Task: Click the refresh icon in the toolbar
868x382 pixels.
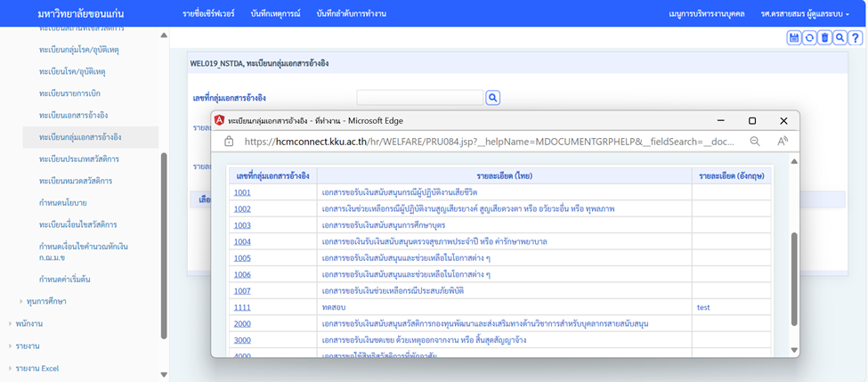Action: (809, 37)
